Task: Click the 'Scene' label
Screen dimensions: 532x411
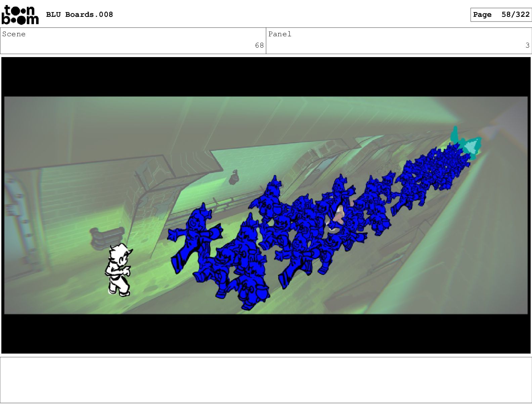Action: [x=14, y=34]
